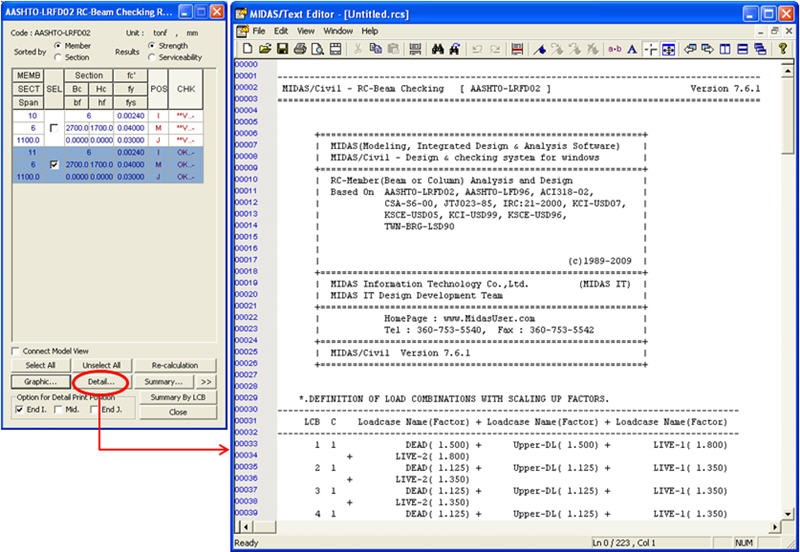Tick the SEL checkbox for member 10
Image resolution: width=800 pixels, height=552 pixels.
point(53,128)
